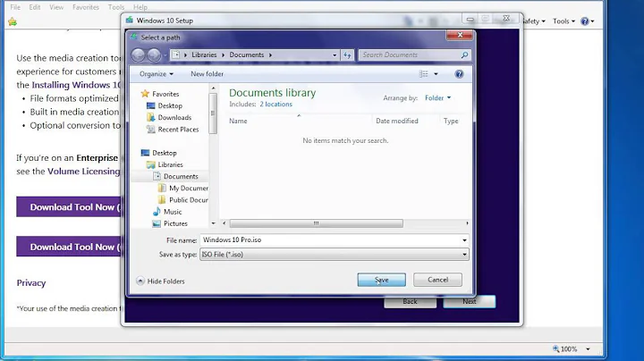644x361 pixels.
Task: Open the Save as type combo box
Action: [335, 255]
